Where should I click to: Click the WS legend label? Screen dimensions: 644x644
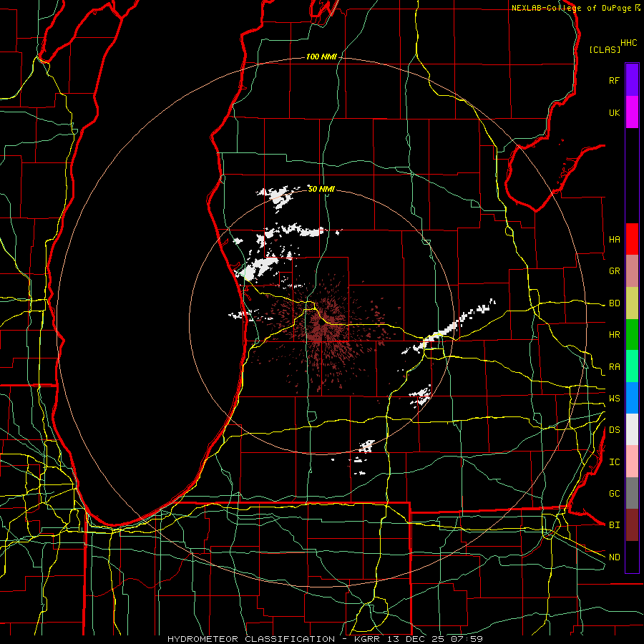tap(614, 399)
